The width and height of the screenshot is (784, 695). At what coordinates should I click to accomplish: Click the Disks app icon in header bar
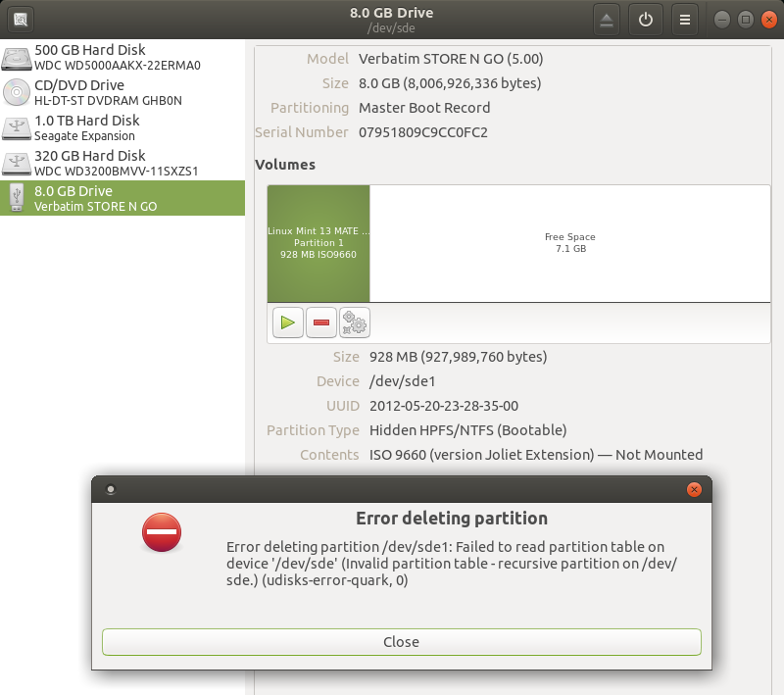click(21, 20)
